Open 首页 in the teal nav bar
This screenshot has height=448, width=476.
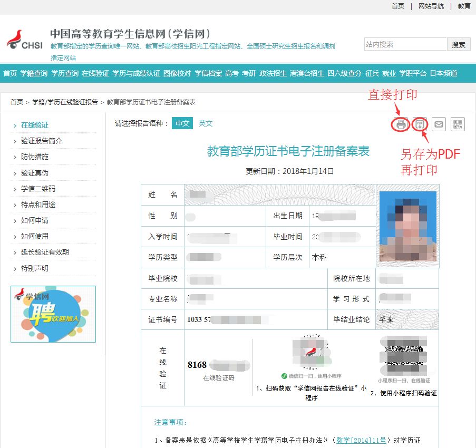(10, 73)
